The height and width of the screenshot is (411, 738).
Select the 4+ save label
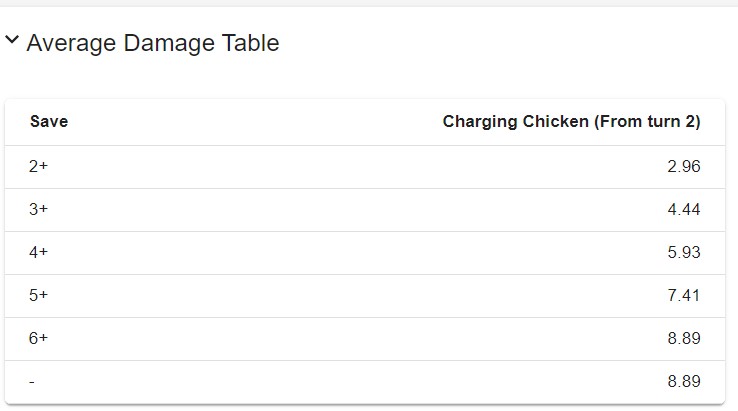[39, 253]
